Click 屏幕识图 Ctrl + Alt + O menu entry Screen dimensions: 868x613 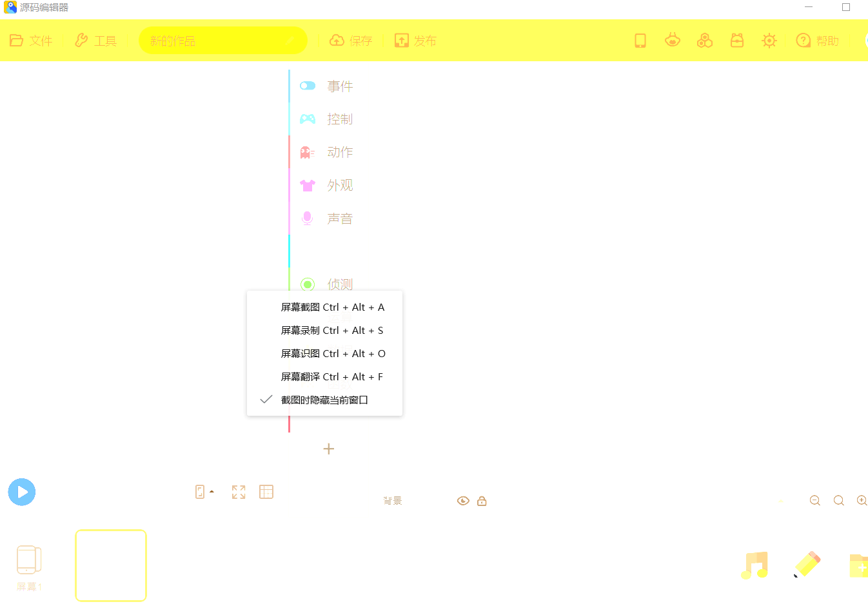[324, 353]
